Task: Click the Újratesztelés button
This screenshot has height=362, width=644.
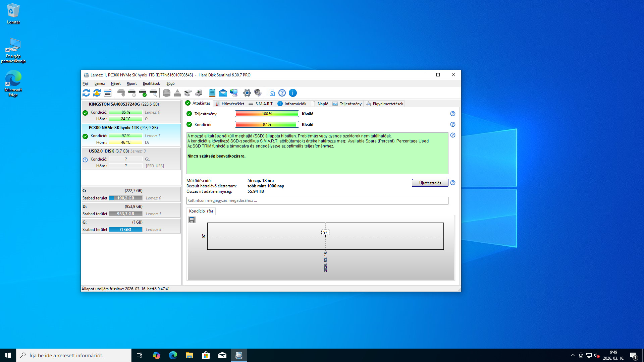Action: pyautogui.click(x=430, y=183)
